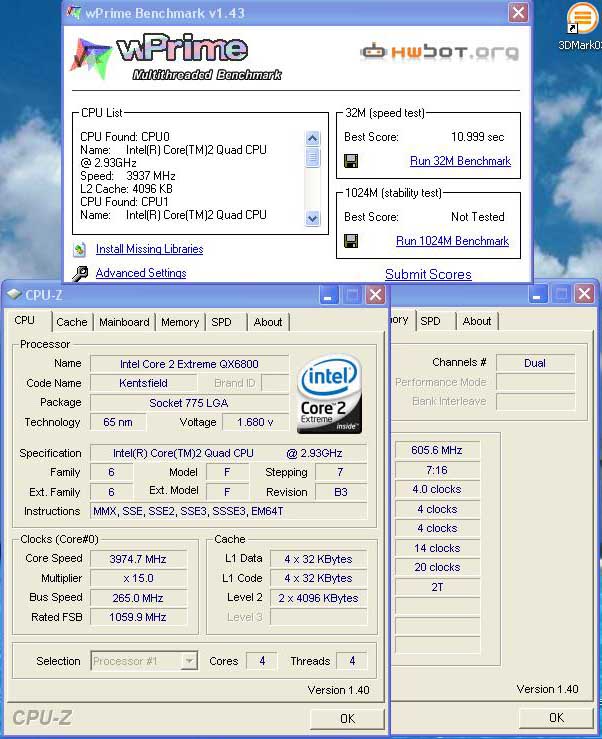Click the CPU List scroll down arrow

pos(312,218)
